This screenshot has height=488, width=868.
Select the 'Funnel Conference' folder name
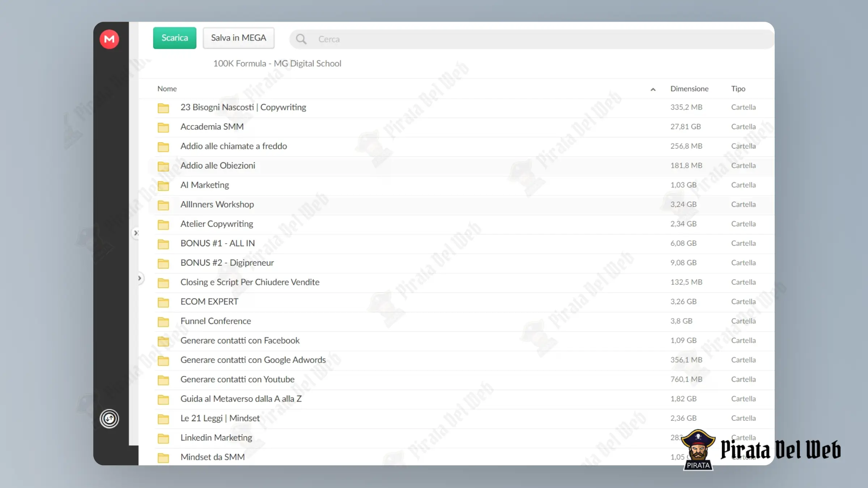pyautogui.click(x=216, y=321)
